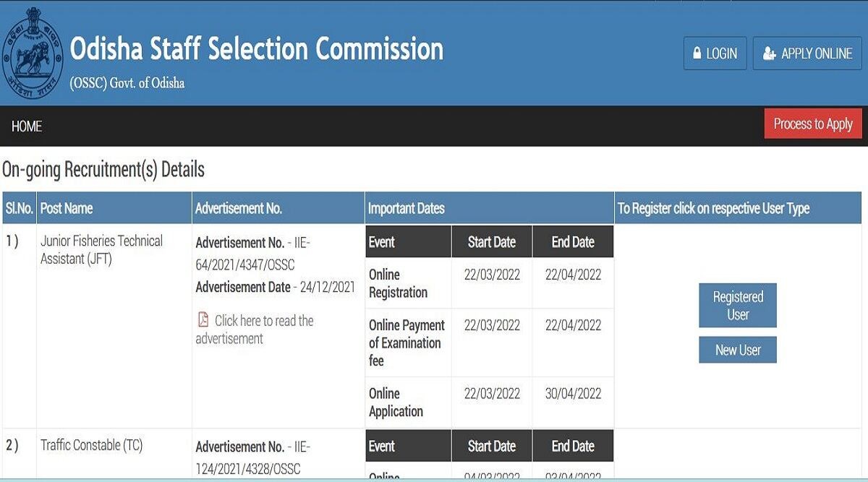Go to the HOME menu item
The height and width of the screenshot is (482, 868).
27,126
